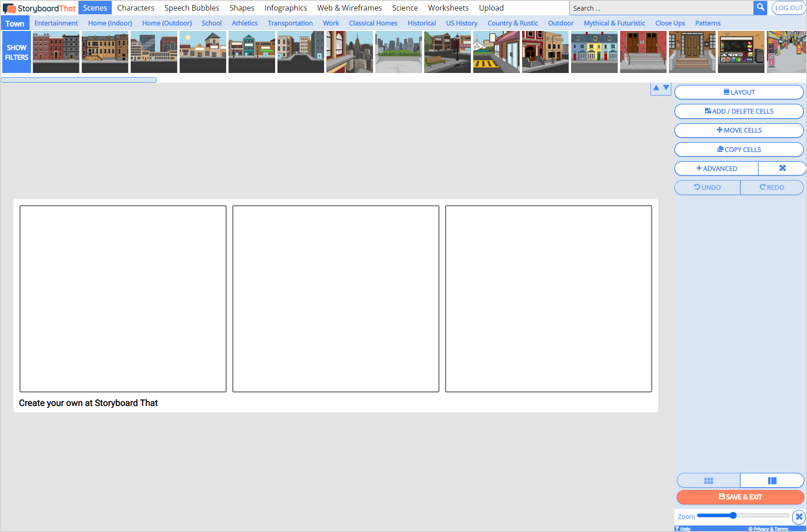This screenshot has width=807, height=532.
Task: Open the Characters tab
Action: [x=136, y=8]
